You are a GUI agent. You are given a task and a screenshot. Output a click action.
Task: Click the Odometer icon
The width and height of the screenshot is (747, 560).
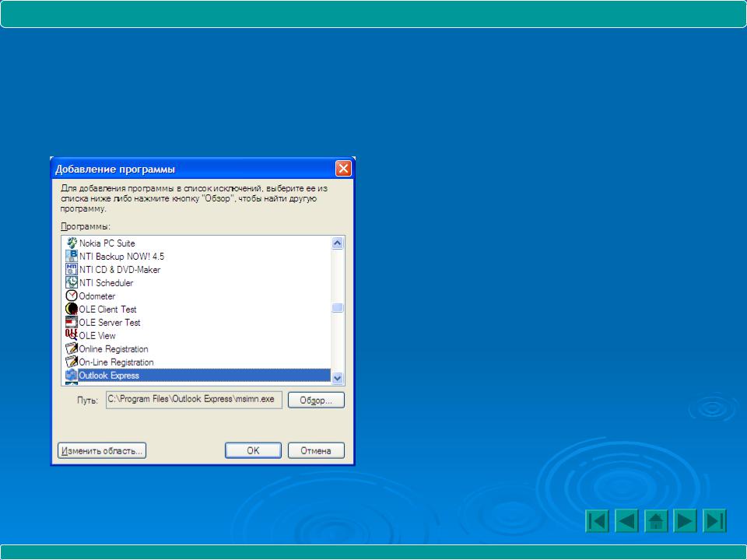coord(72,296)
